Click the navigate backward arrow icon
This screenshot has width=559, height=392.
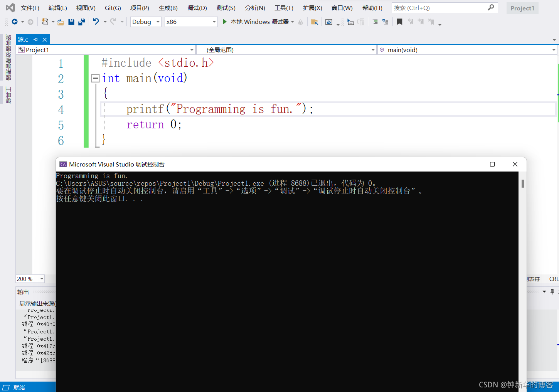coord(15,22)
